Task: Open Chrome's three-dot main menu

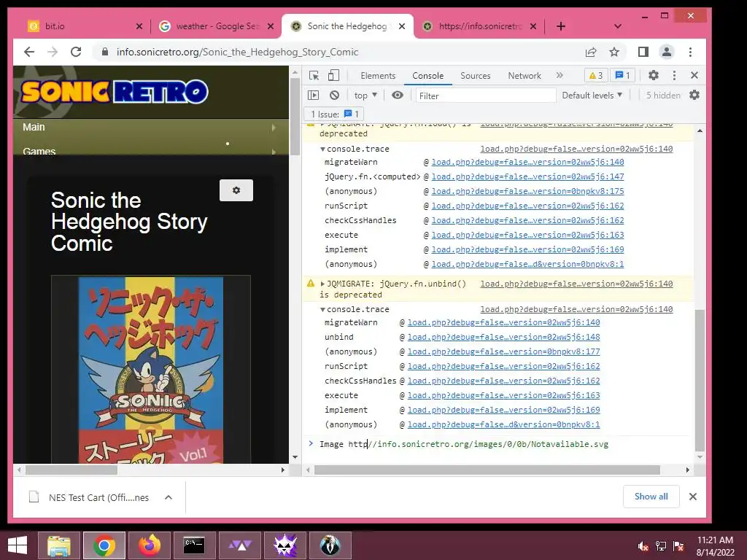Action: click(690, 52)
